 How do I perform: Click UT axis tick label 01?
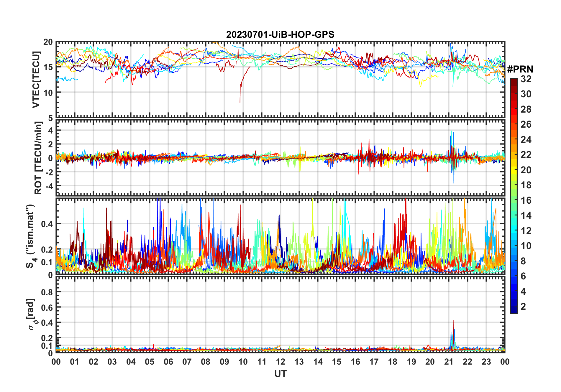point(75,362)
